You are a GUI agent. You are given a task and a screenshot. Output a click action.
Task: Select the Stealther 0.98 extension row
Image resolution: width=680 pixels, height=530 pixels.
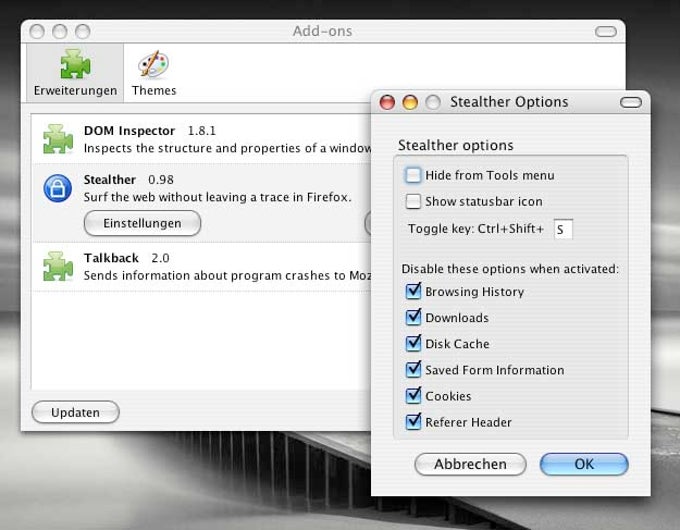click(202, 203)
